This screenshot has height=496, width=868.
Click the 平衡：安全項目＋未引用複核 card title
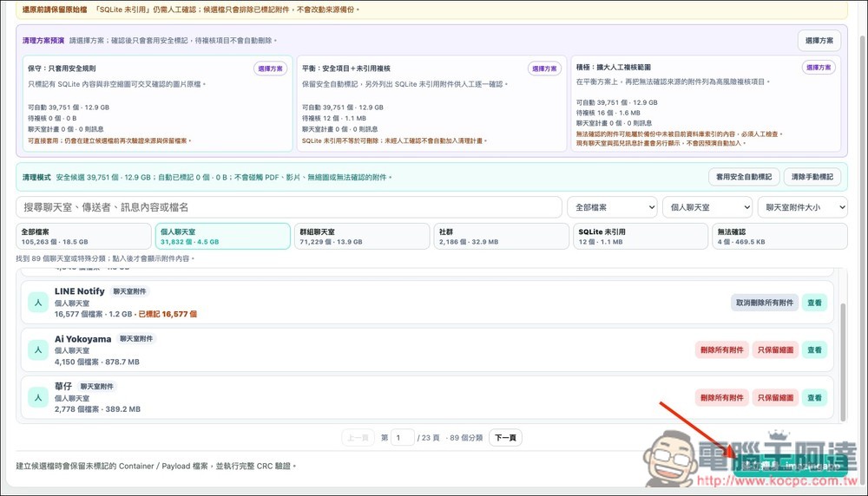[346, 69]
